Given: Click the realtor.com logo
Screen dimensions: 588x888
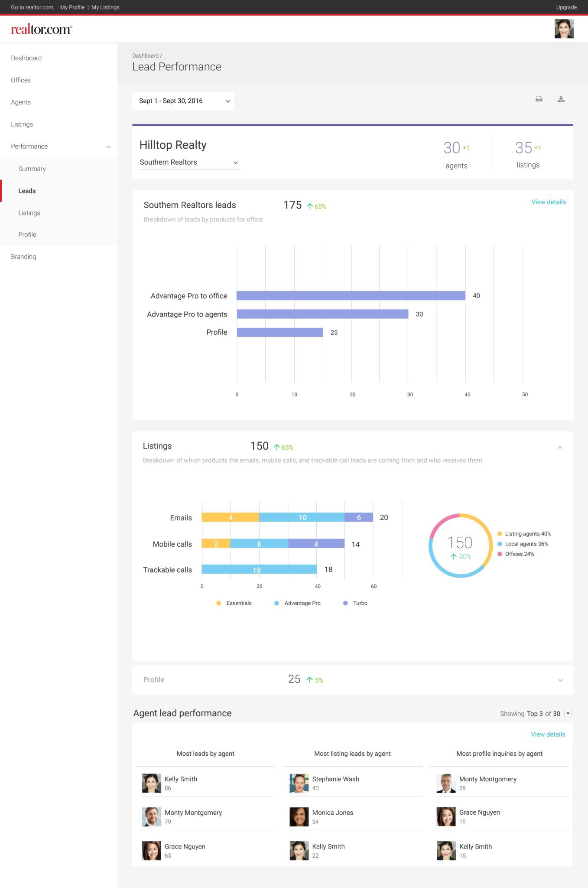Looking at the screenshot, I should pos(42,29).
